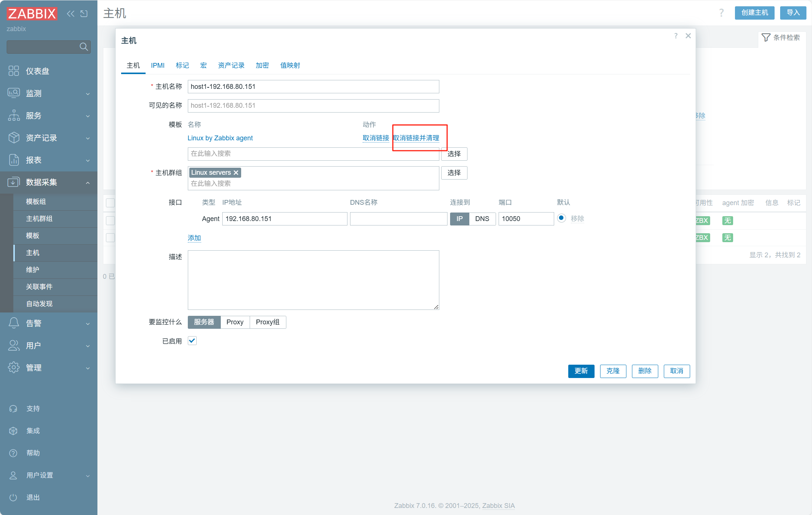Click the 创建主机 button
The image size is (812, 515).
[755, 13]
